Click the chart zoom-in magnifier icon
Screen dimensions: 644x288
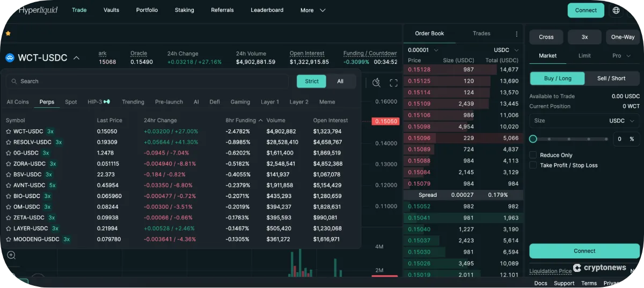pos(11,255)
